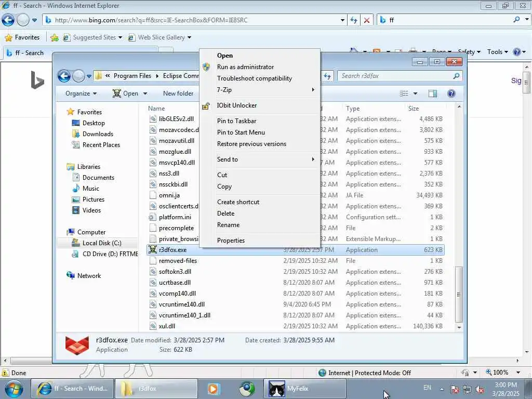Click the IE stop (red X) button

click(366, 20)
